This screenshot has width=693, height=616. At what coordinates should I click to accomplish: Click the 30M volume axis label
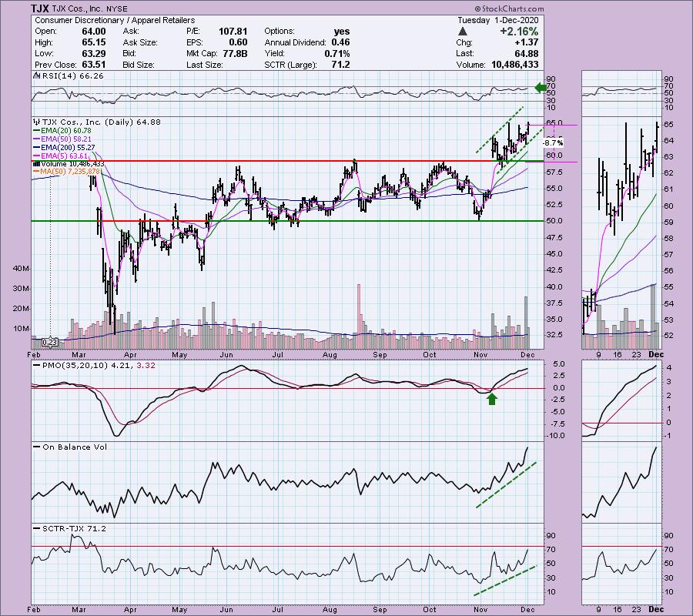(x=22, y=289)
